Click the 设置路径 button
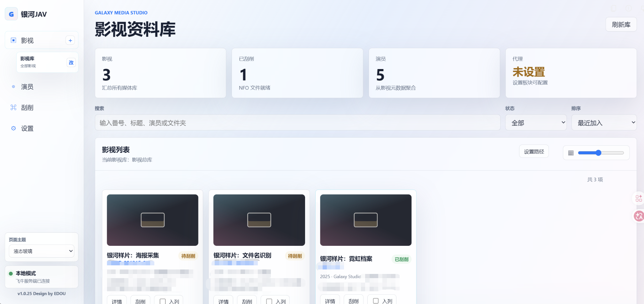 pos(534,152)
